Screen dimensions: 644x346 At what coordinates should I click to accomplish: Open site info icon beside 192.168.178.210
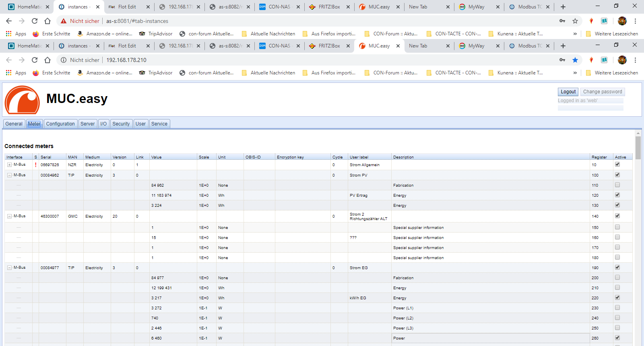click(63, 60)
